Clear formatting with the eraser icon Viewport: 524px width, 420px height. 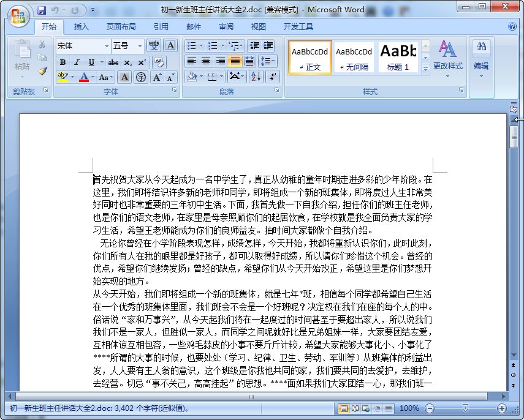click(159, 62)
